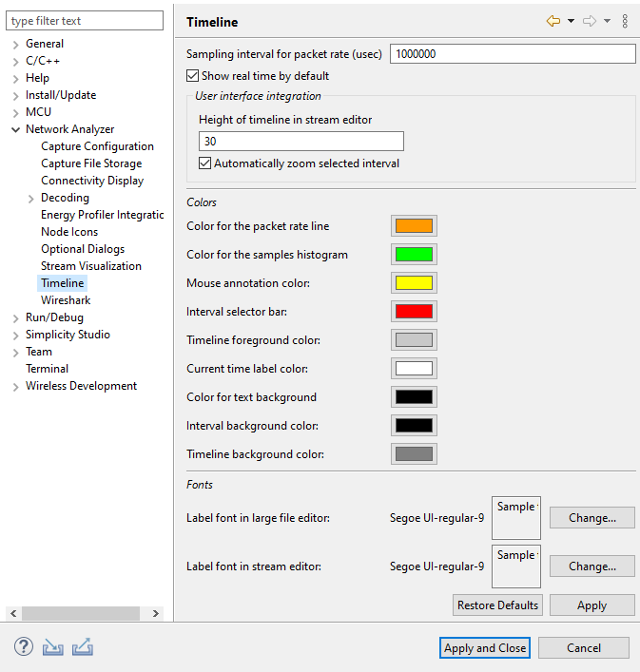Expand the C/C++ tree node
The width and height of the screenshot is (640, 672).
coord(16,62)
